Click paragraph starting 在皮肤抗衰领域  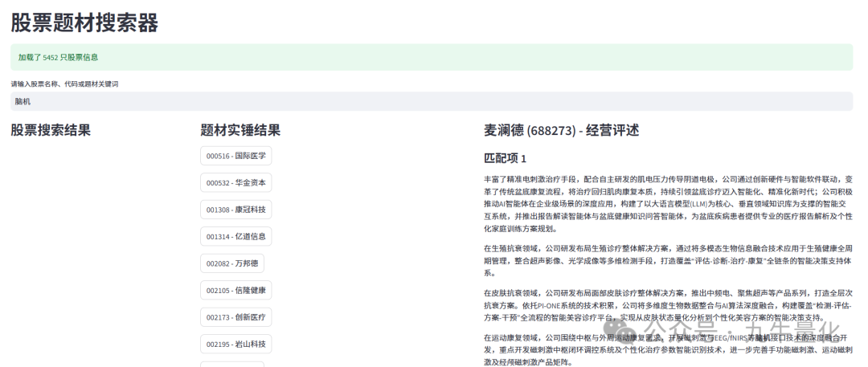coord(668,305)
